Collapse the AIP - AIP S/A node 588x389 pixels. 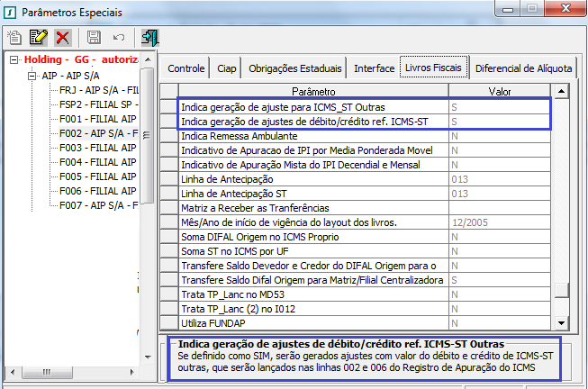click(x=32, y=76)
